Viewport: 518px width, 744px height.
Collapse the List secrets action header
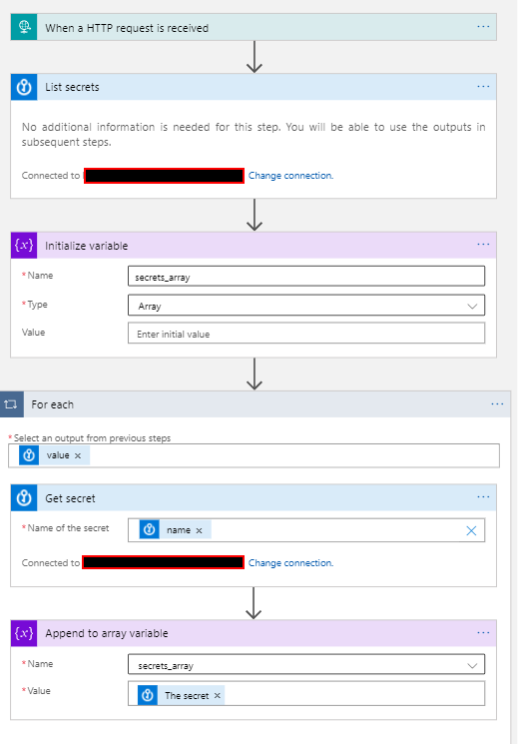click(x=254, y=87)
